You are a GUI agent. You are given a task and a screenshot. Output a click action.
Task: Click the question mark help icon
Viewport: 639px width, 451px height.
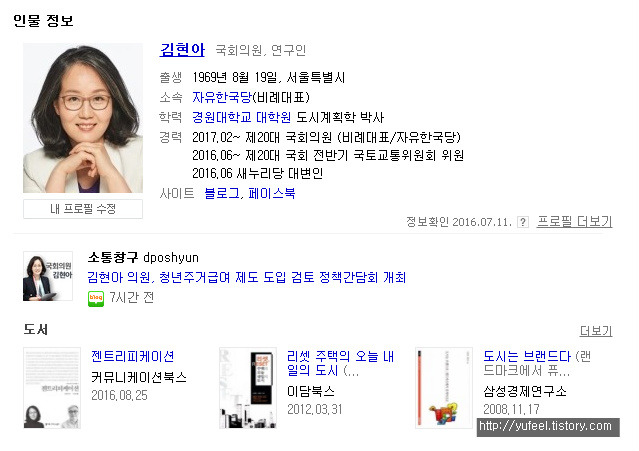click(522, 222)
